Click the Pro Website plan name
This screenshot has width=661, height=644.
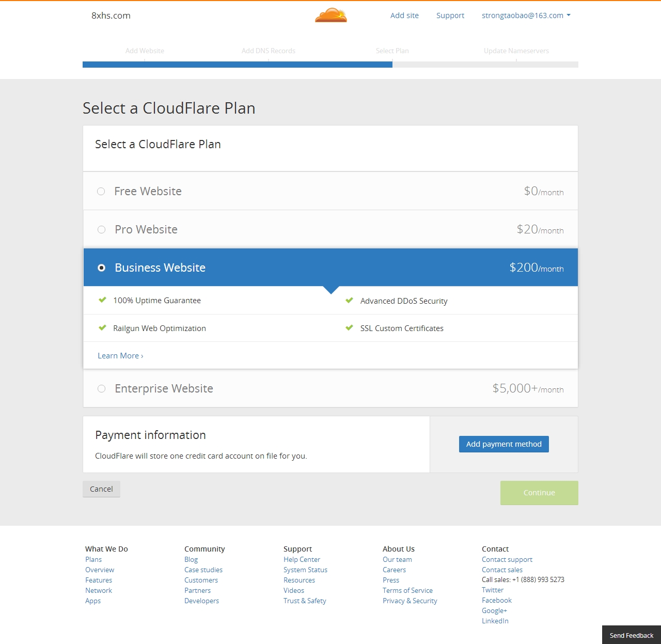click(146, 229)
